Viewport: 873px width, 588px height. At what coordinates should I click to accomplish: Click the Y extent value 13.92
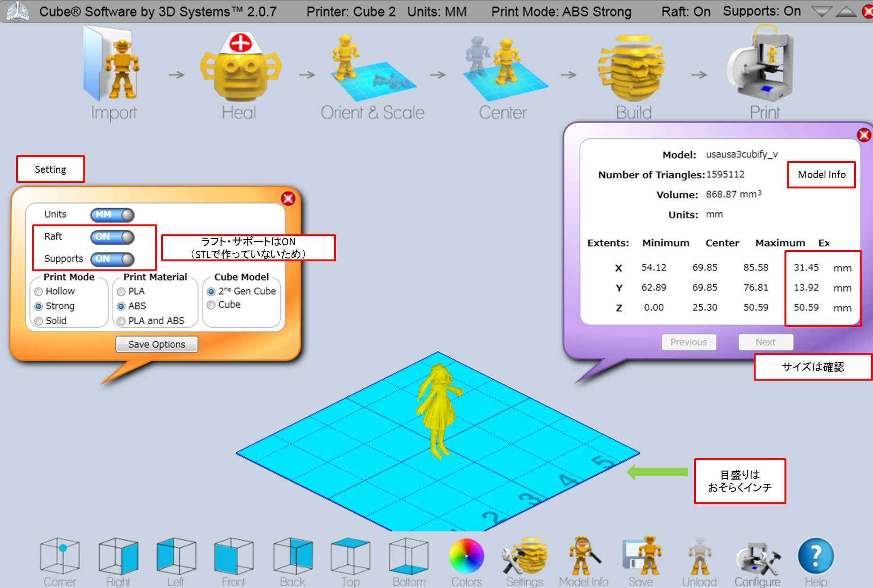(806, 287)
